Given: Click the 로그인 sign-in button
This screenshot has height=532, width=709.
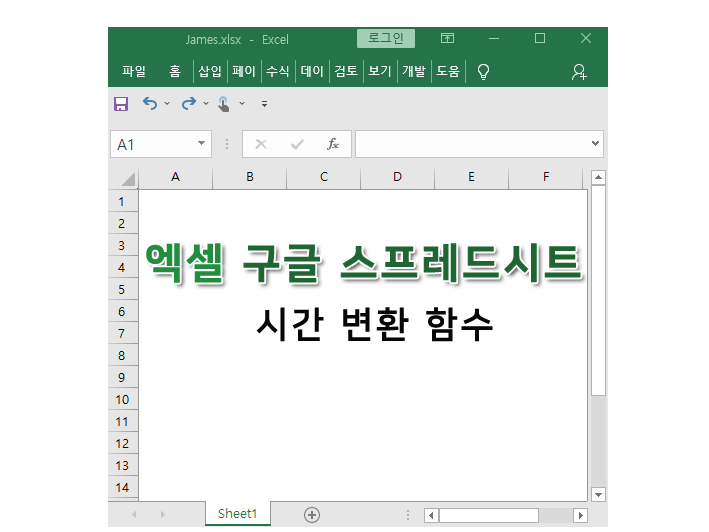Looking at the screenshot, I should coord(386,38).
